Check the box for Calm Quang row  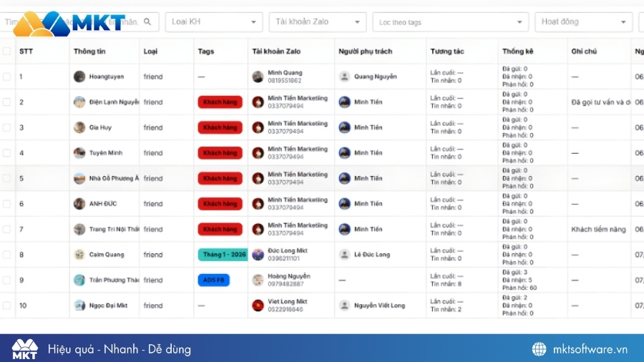[6, 255]
